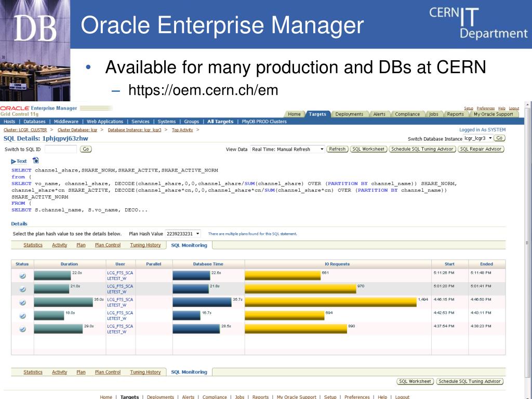Image resolution: width=532 pixels, height=399 pixels.
Task: Click the scrollbar up arrow at the page's right edge
Action: [528, 105]
